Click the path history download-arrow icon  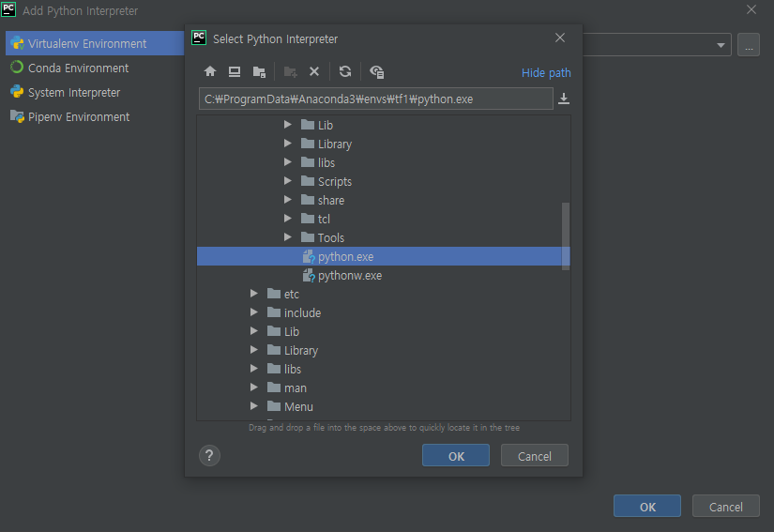click(564, 99)
